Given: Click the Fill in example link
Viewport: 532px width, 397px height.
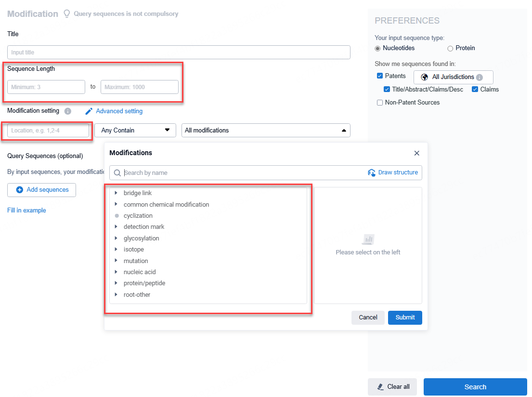Looking at the screenshot, I should (x=26, y=211).
